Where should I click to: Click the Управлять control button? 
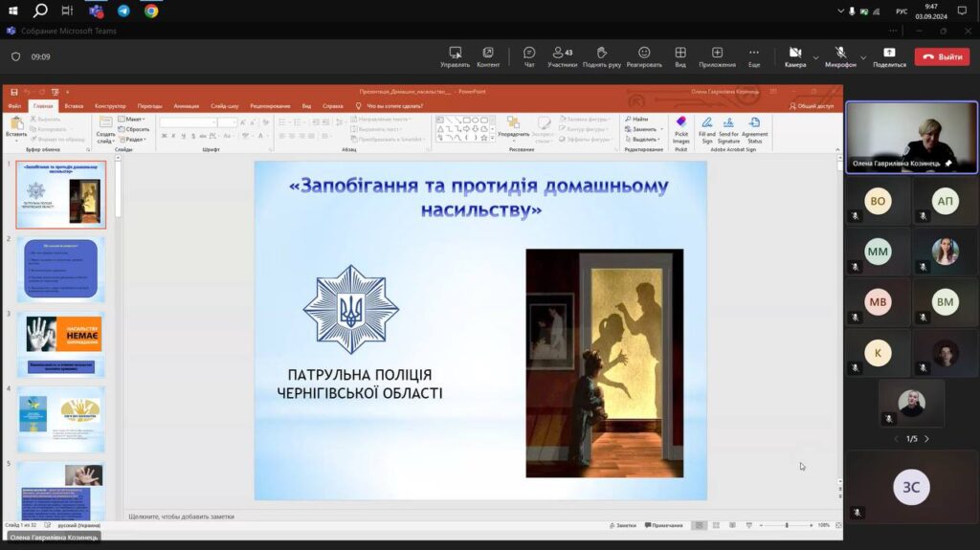455,56
